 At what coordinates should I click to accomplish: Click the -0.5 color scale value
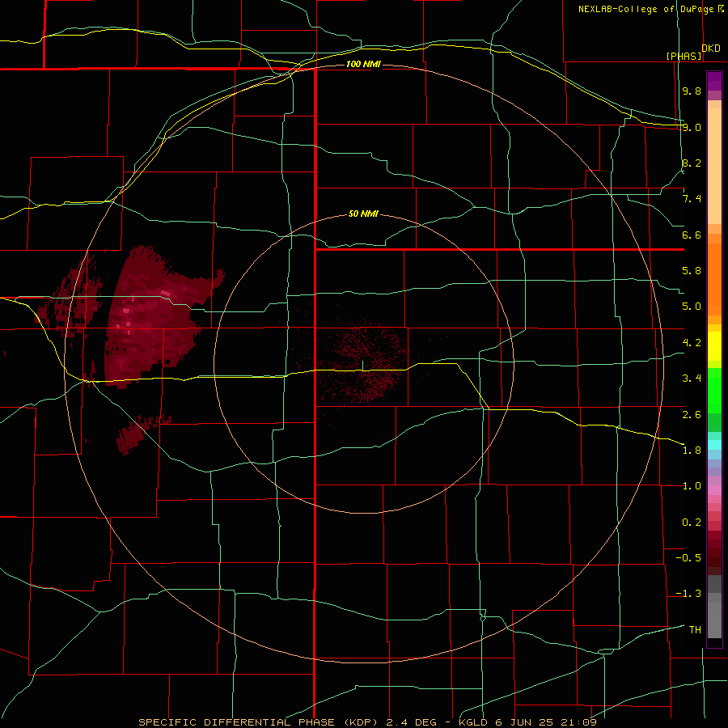[x=688, y=558]
